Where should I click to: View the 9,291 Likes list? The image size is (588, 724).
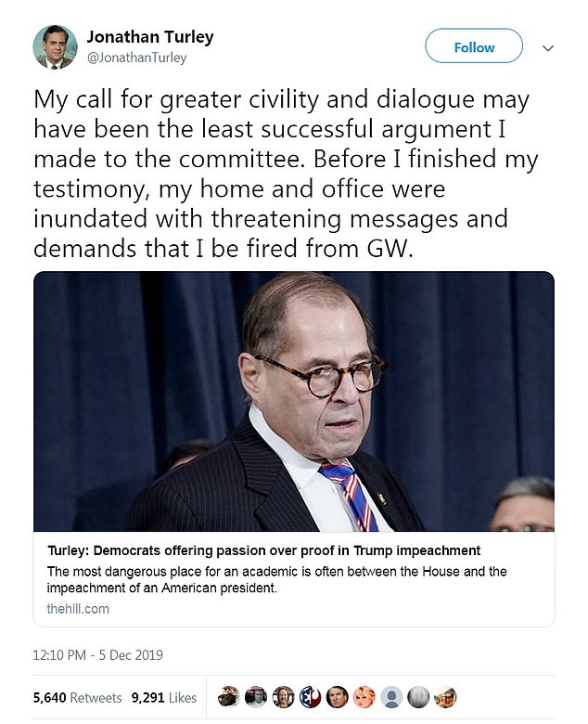pos(163,697)
